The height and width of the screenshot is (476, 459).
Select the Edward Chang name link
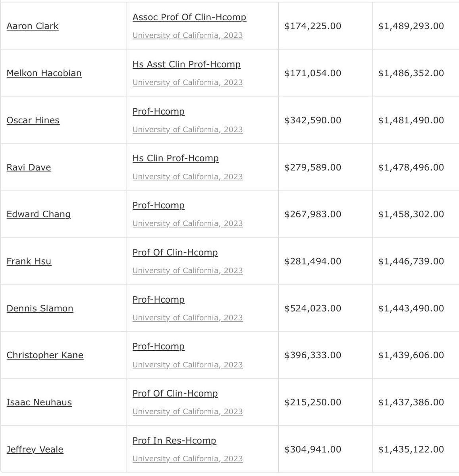pyautogui.click(x=39, y=214)
